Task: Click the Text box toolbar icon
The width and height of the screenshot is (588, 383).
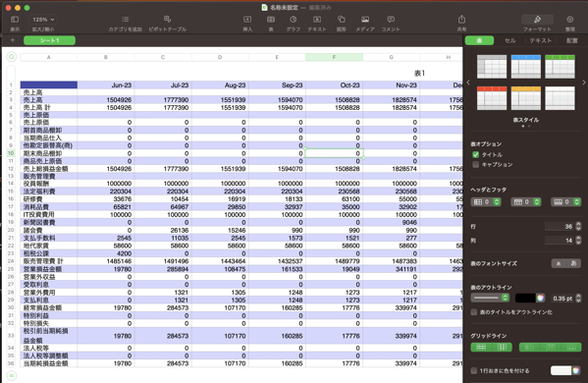Action: coord(317,19)
